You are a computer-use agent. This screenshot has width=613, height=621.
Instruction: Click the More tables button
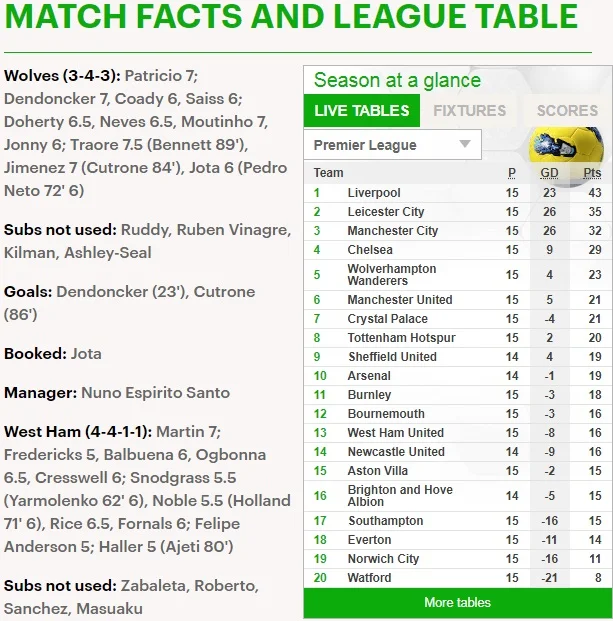point(457,603)
